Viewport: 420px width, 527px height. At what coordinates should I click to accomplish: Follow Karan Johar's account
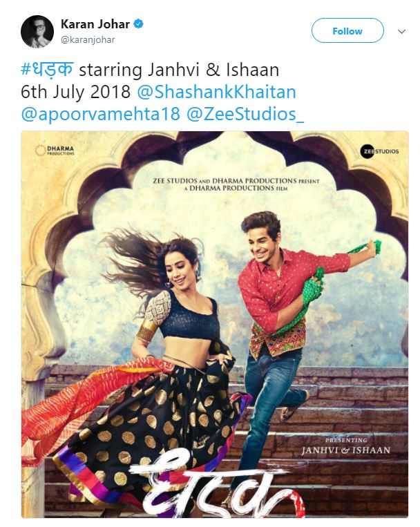tap(347, 30)
